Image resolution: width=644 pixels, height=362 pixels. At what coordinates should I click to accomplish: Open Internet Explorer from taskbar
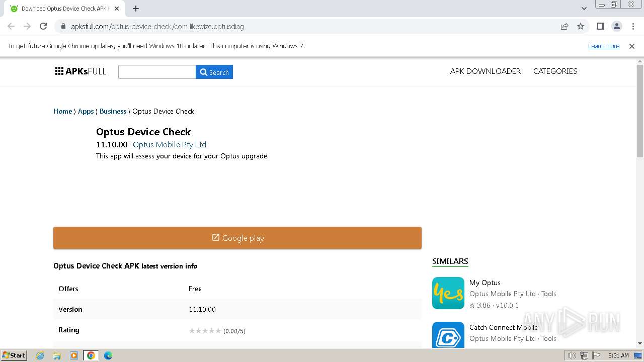(40, 355)
